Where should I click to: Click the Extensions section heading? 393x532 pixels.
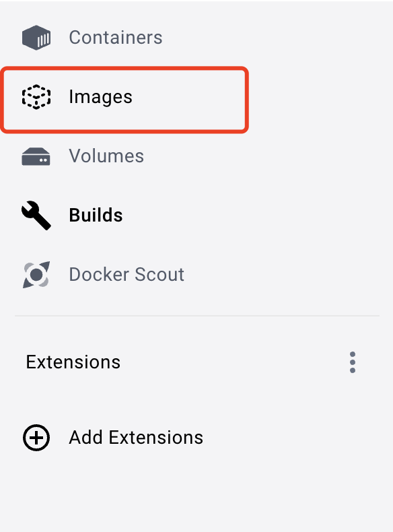(73, 362)
